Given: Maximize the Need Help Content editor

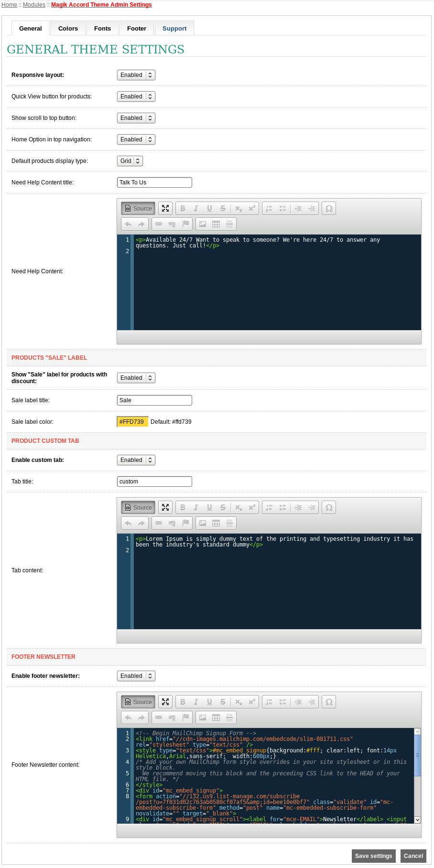Looking at the screenshot, I should coord(165,208).
